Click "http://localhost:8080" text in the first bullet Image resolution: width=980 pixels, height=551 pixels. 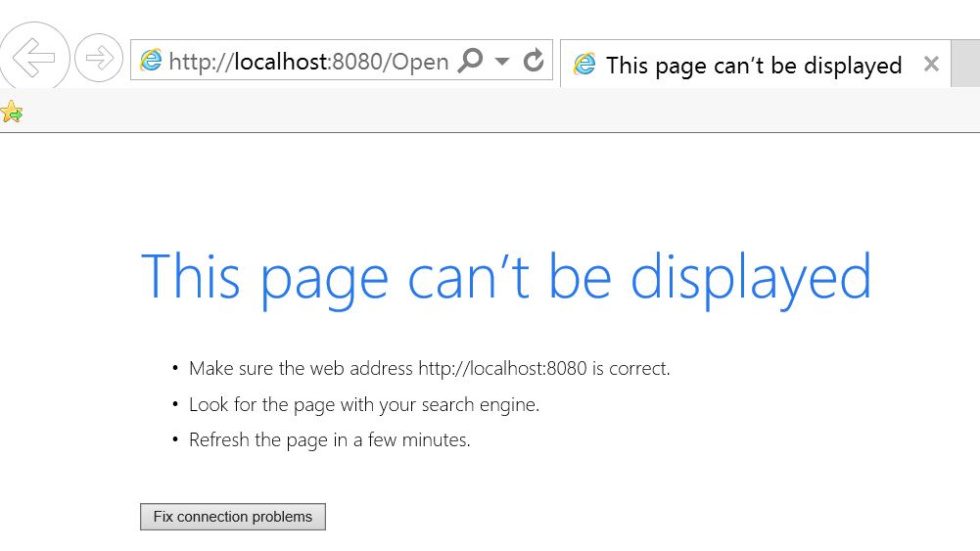point(502,369)
